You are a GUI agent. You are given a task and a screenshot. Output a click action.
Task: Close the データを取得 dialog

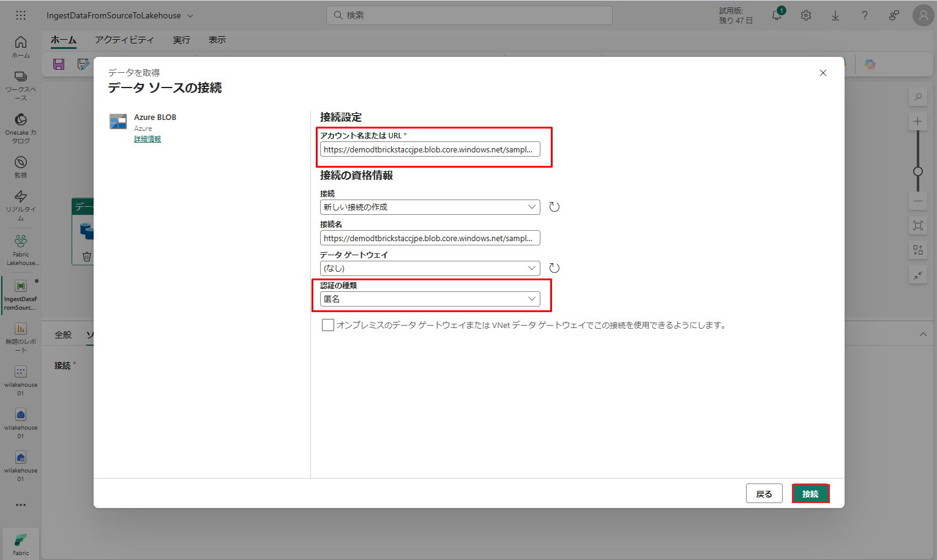click(823, 73)
